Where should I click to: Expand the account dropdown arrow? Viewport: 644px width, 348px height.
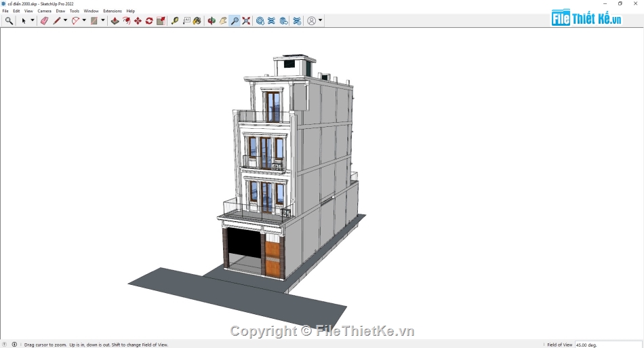[x=321, y=20]
